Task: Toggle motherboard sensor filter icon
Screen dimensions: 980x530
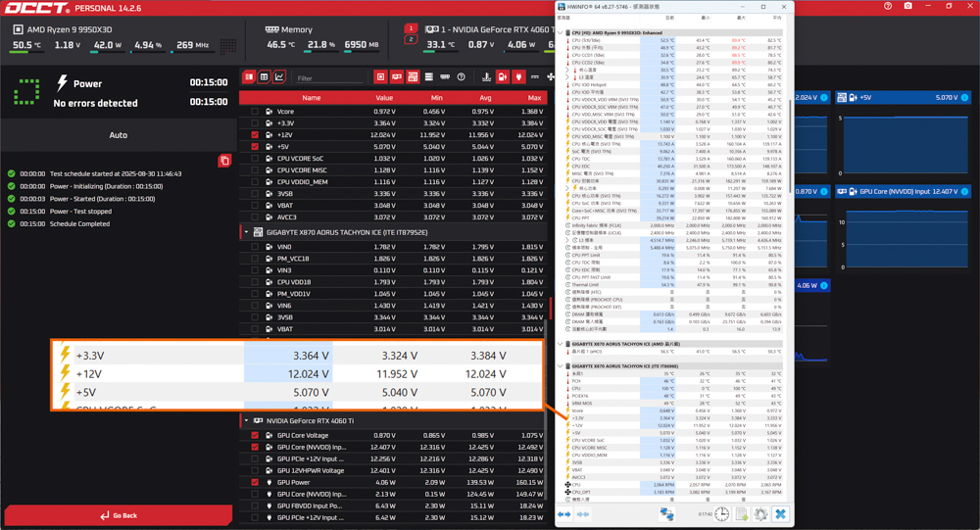Action: (x=413, y=76)
